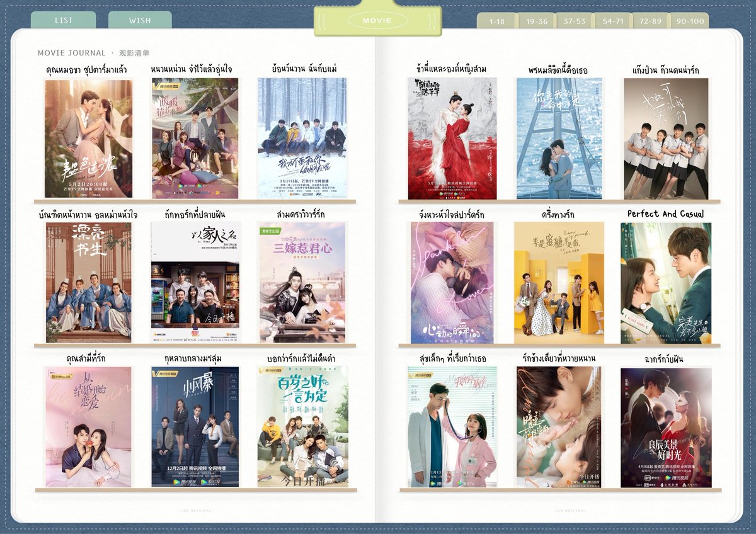Screen dimensions: 756x534
Task: Click the title ถักทอรักที่ปลายฝัน
Action: [x=195, y=215]
